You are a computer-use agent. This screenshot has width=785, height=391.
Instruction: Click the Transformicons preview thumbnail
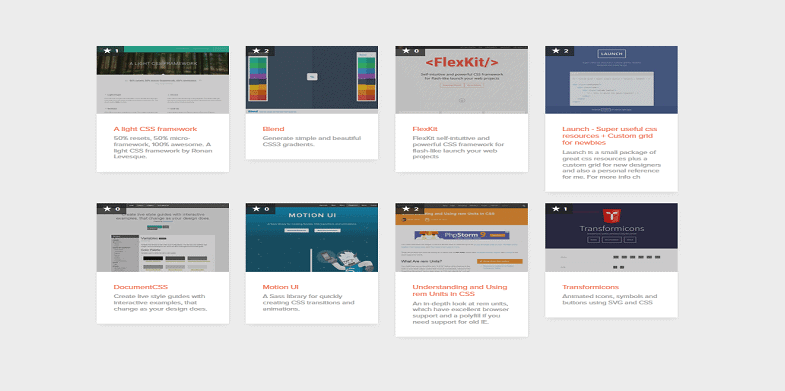pyautogui.click(x=611, y=238)
